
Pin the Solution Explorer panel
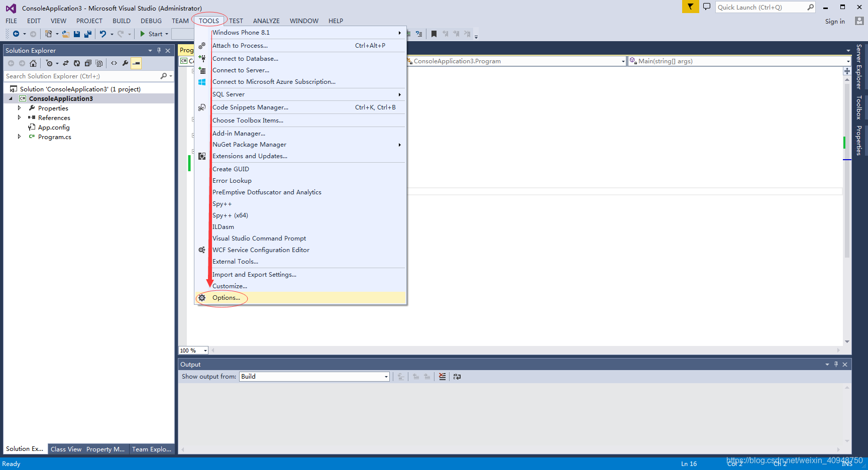click(159, 50)
